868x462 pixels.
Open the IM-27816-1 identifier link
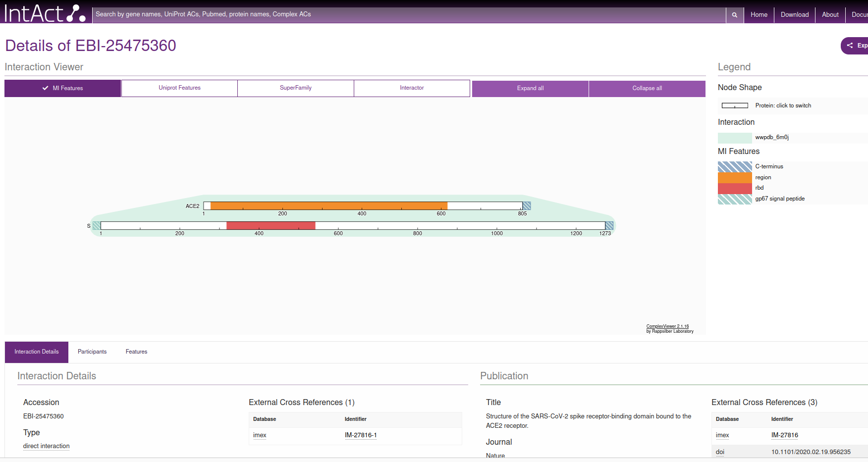(x=361, y=435)
